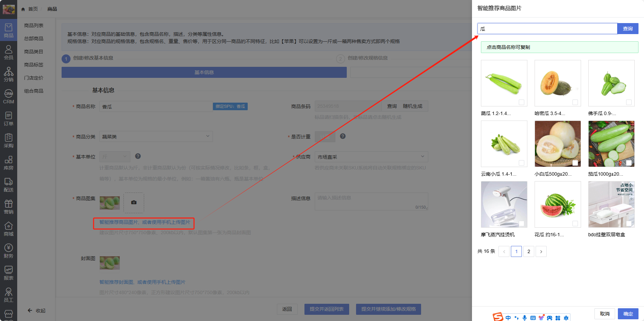Click the microphone icon in IME bar
This screenshot has height=321, width=644.
click(x=525, y=318)
